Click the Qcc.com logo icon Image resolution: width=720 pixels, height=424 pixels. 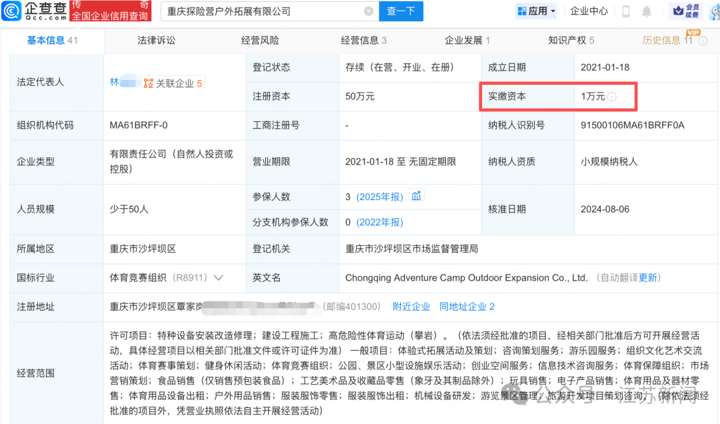coord(11,11)
